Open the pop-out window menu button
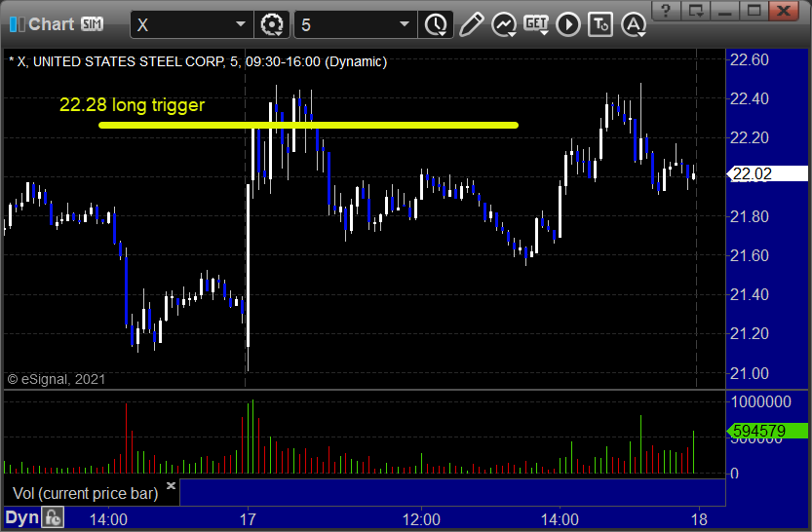Image resolution: width=812 pixels, height=532 pixels. click(x=695, y=11)
